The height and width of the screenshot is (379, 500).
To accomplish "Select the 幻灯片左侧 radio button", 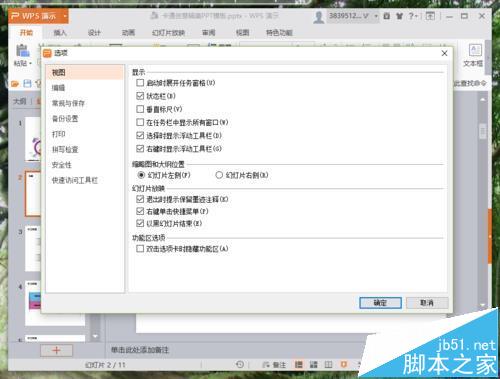I will (141, 175).
